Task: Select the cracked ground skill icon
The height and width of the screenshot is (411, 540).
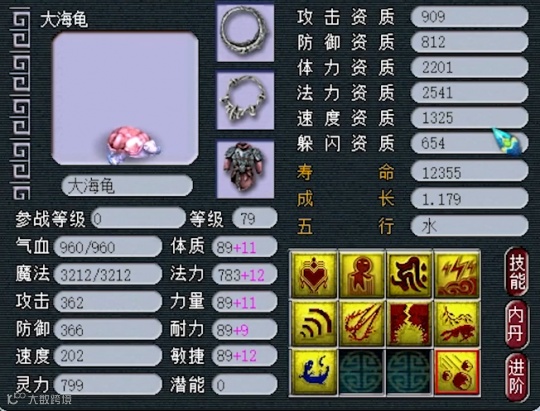Action: tap(409, 323)
